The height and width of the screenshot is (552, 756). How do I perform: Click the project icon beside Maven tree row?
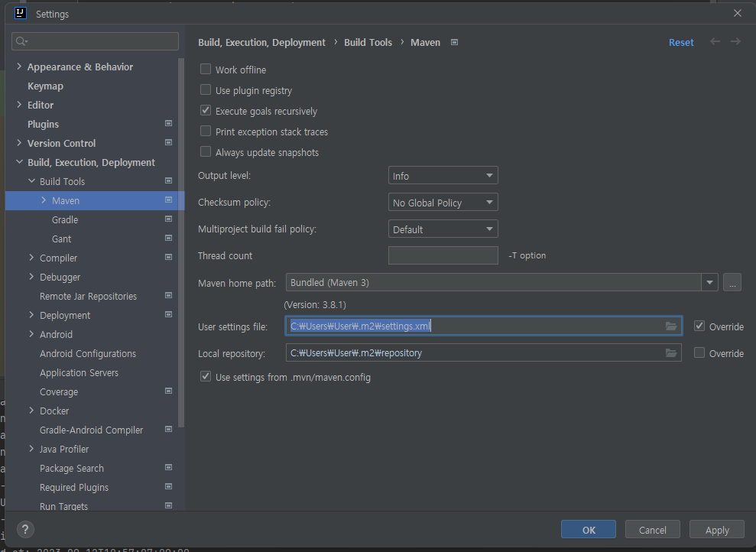point(168,200)
